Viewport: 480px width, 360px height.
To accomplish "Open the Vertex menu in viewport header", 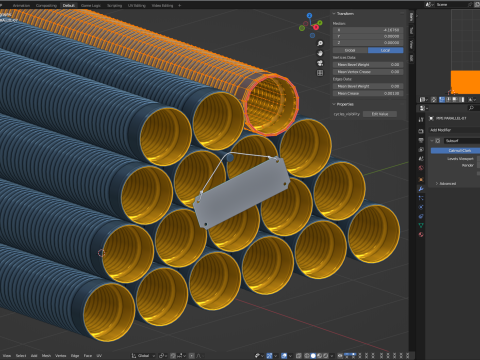I will pos(60,356).
